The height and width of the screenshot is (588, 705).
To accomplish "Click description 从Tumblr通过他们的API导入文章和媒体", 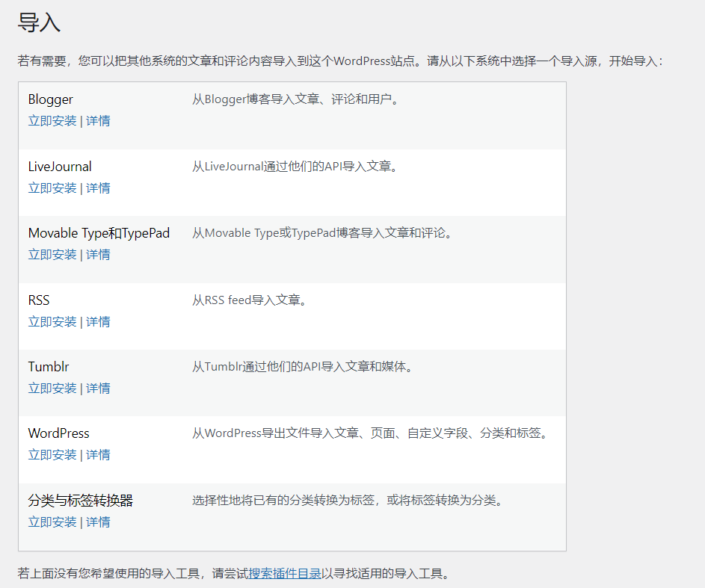I will point(303,367).
